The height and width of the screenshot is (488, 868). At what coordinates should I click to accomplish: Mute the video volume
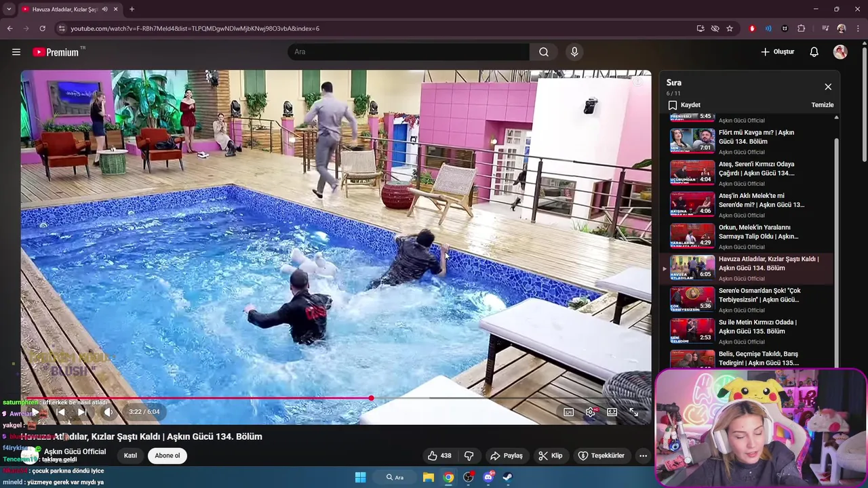click(108, 411)
